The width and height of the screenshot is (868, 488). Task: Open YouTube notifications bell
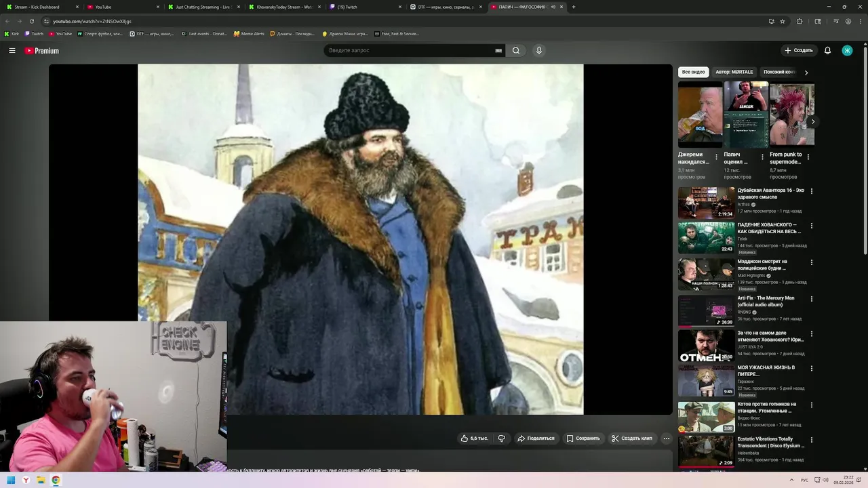pyautogui.click(x=827, y=50)
